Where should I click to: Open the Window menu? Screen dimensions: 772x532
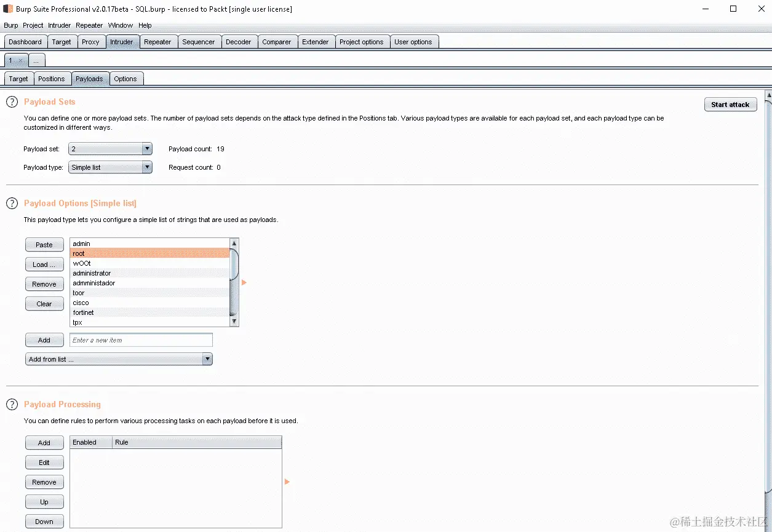click(121, 25)
